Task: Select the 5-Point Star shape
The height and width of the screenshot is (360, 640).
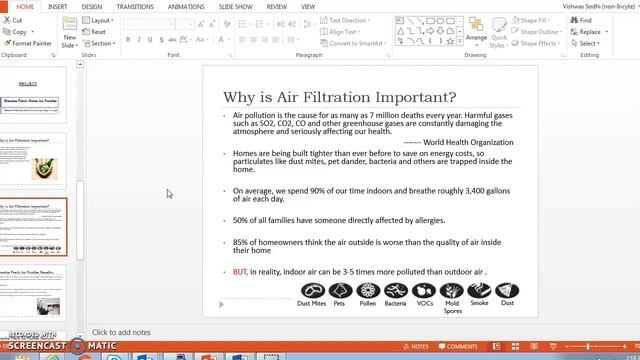Action: click(450, 41)
